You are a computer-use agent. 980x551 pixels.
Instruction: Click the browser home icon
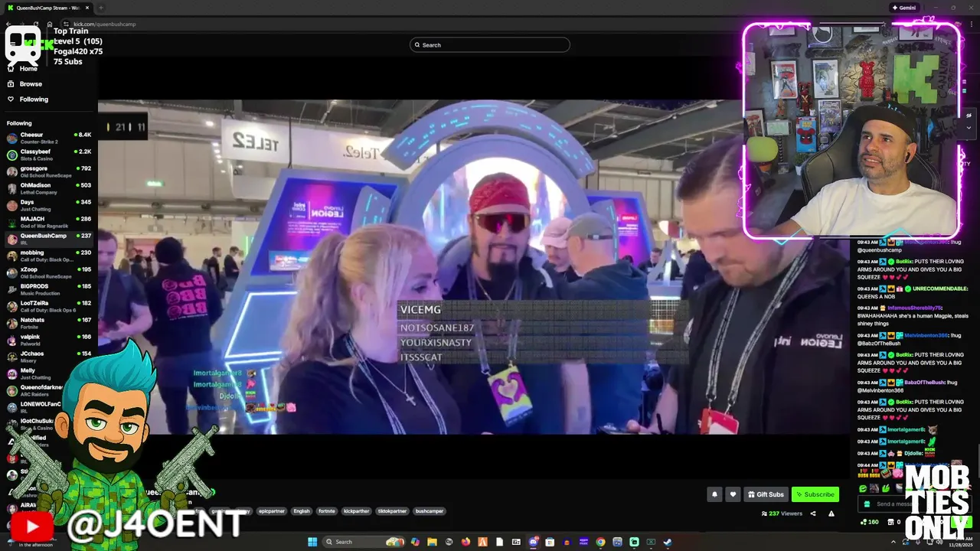[x=50, y=24]
